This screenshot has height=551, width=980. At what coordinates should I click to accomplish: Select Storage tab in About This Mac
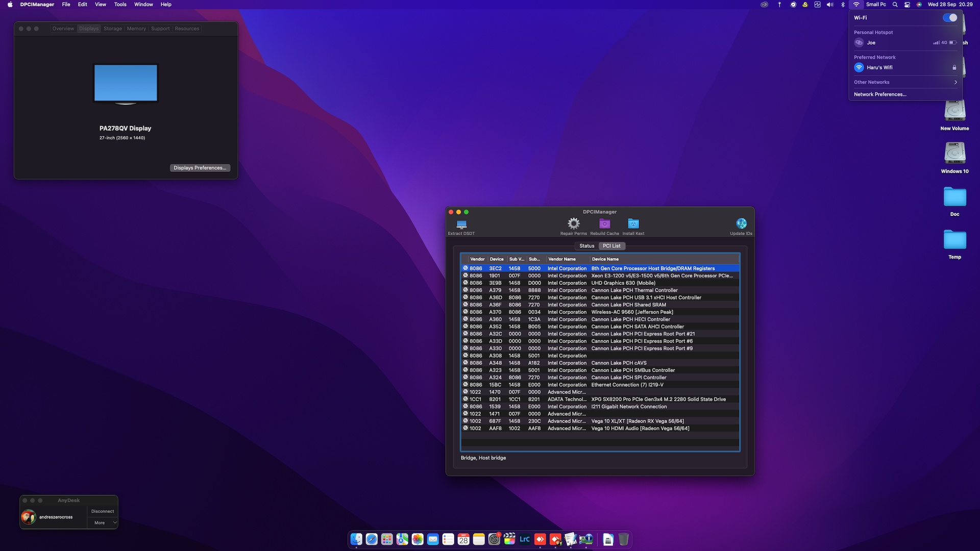[x=113, y=29]
